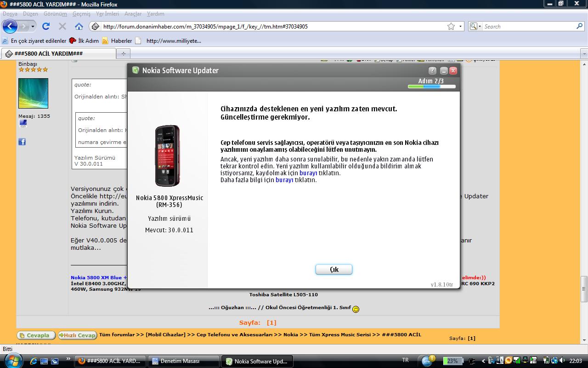Open the help question-mark icon in Nokia updater

pyautogui.click(x=432, y=70)
